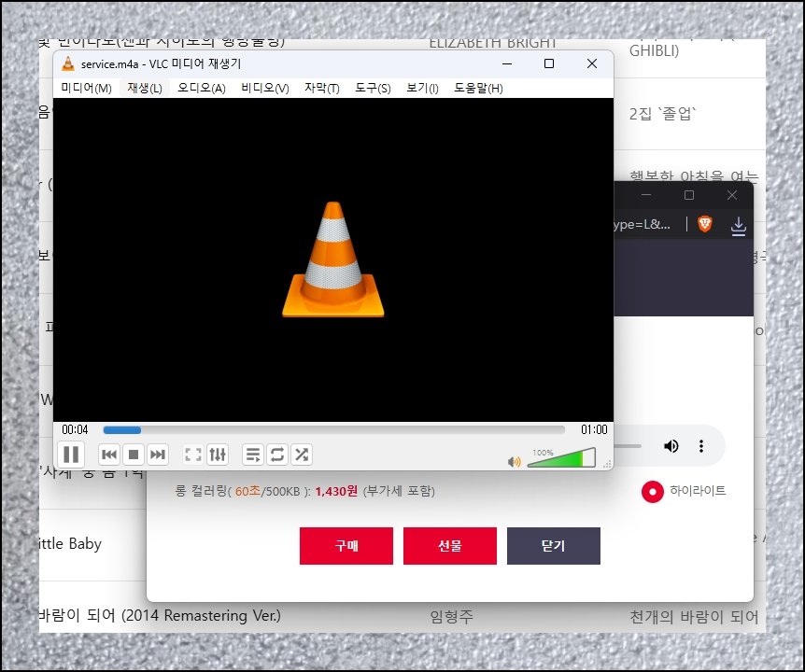Click total time 01:00 label
Screen dimensions: 805x672
tap(594, 429)
